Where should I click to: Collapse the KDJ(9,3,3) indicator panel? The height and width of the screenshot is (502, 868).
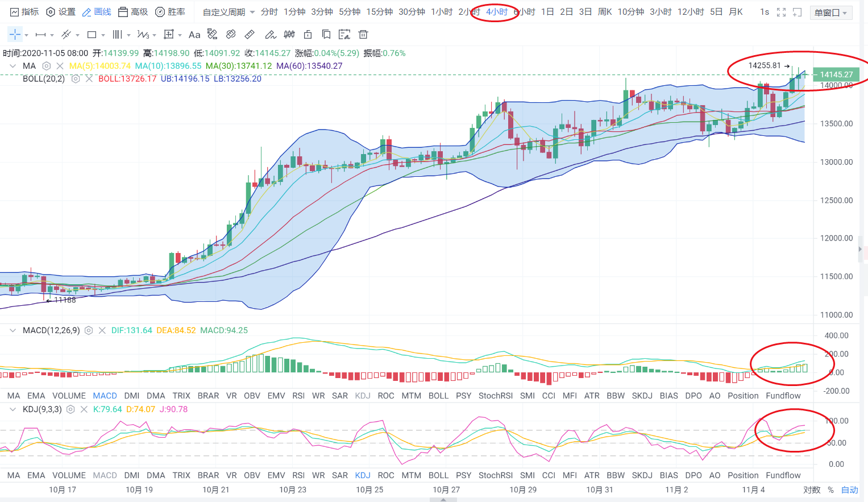(x=13, y=409)
